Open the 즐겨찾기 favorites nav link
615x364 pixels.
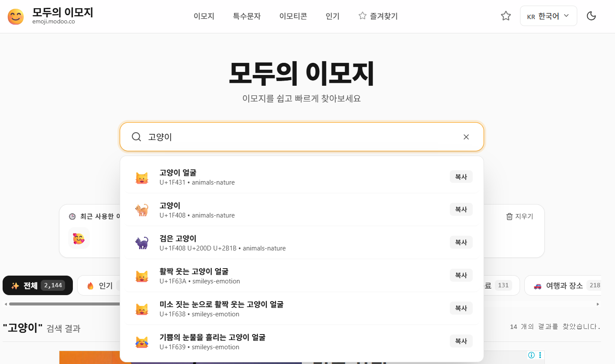click(x=378, y=16)
